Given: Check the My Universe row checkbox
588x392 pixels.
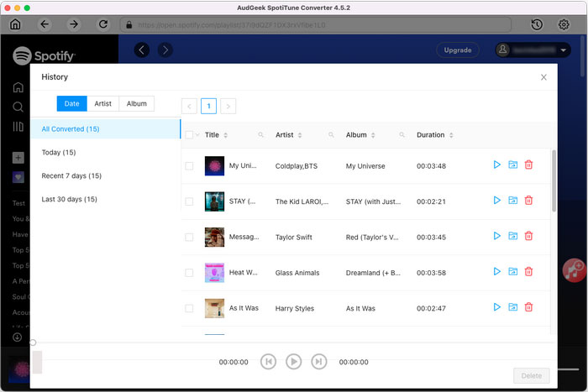Looking at the screenshot, I should 189,166.
